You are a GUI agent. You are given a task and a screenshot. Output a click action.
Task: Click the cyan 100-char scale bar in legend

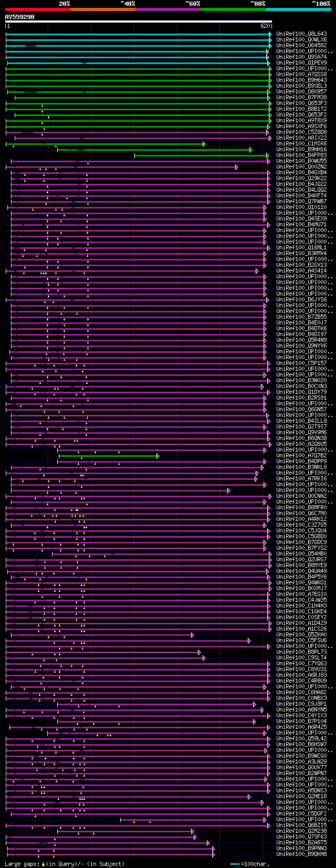tap(235, 863)
